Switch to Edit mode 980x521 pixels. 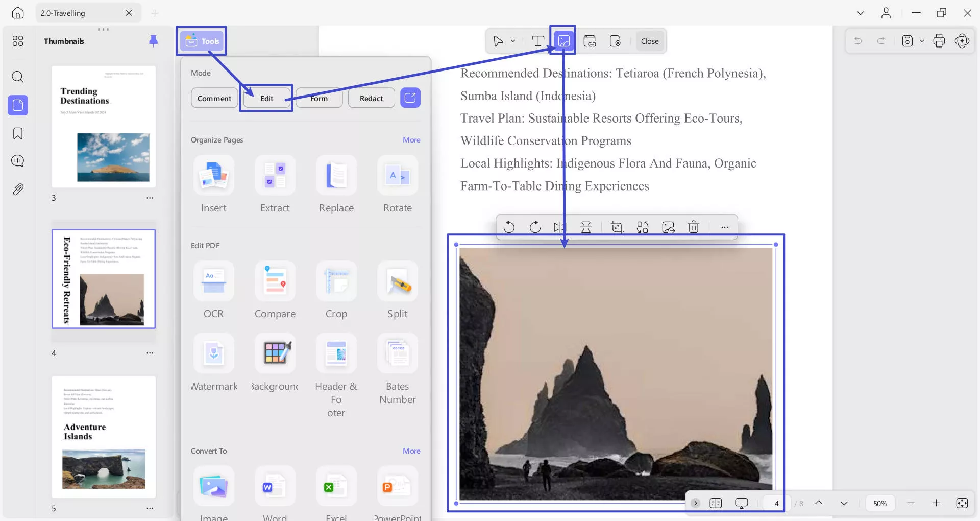pos(266,98)
